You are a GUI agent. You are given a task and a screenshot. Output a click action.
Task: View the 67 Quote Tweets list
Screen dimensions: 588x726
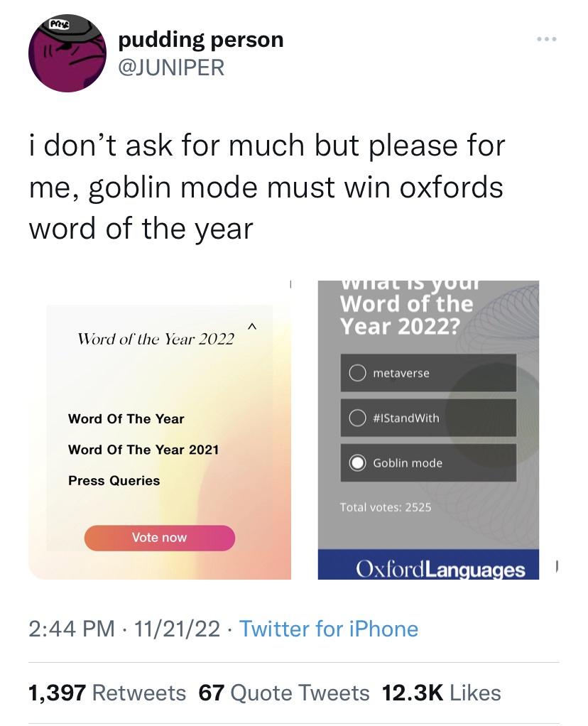pyautogui.click(x=284, y=693)
